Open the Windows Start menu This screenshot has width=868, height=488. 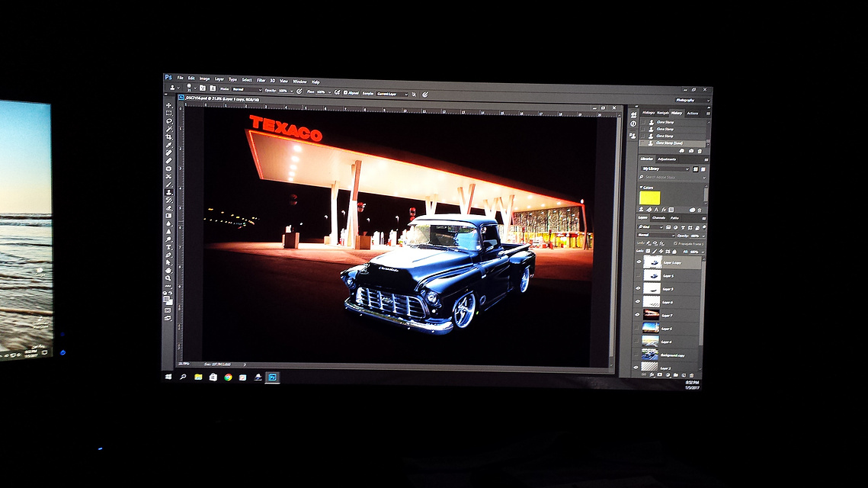click(x=168, y=377)
